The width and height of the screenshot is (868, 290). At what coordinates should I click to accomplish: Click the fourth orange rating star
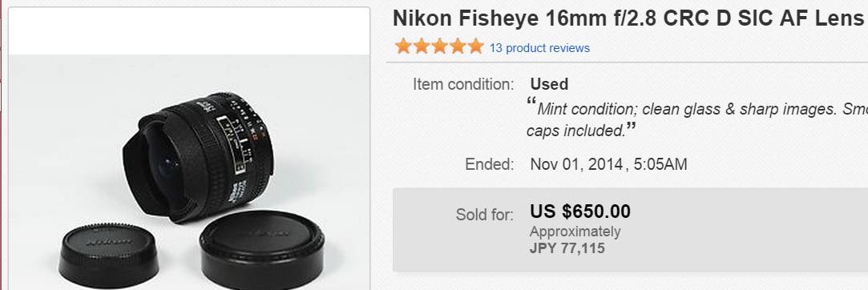click(458, 46)
